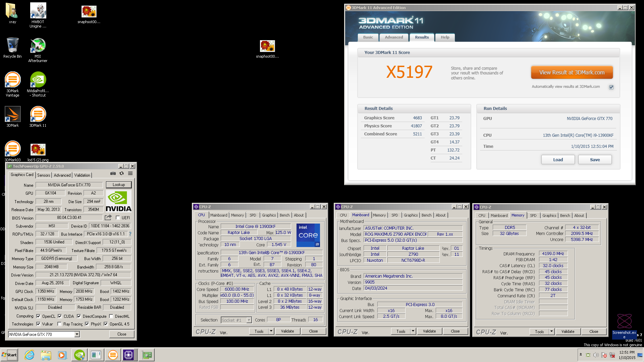Click Validate in Memory CPU-Z window
The height and width of the screenshot is (362, 644).
[x=568, y=331]
